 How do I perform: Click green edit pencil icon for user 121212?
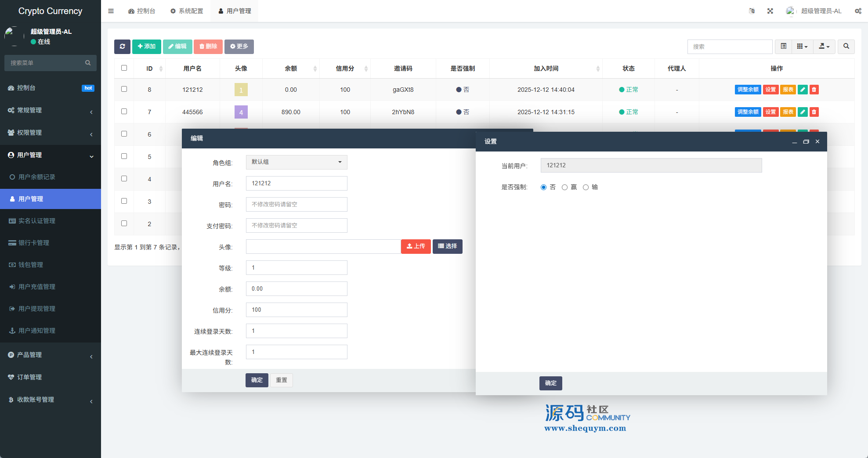click(803, 90)
